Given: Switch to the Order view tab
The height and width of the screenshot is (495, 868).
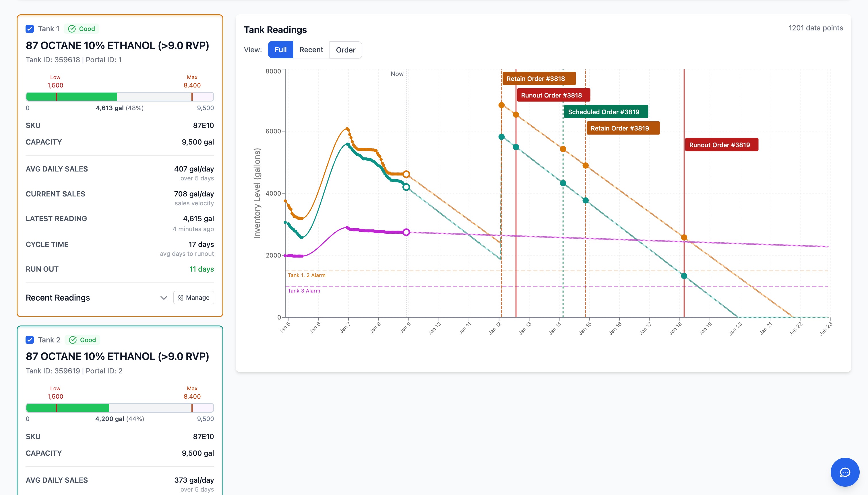Looking at the screenshot, I should [345, 50].
